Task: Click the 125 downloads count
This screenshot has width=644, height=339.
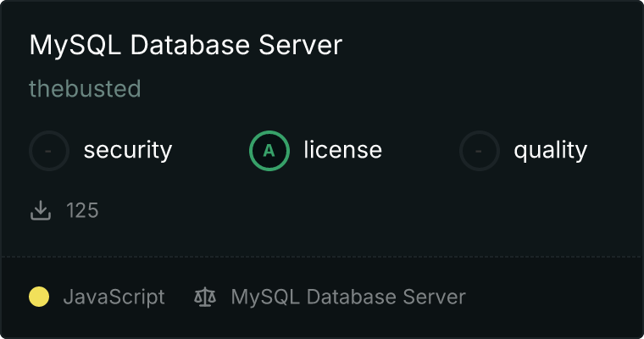Action: (83, 210)
